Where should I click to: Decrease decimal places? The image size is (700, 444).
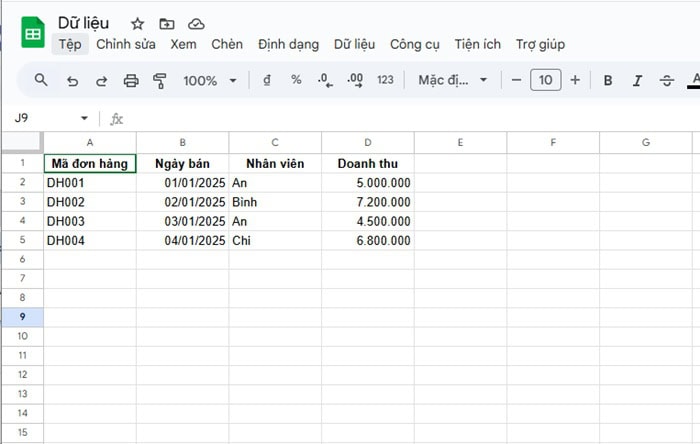(x=325, y=80)
